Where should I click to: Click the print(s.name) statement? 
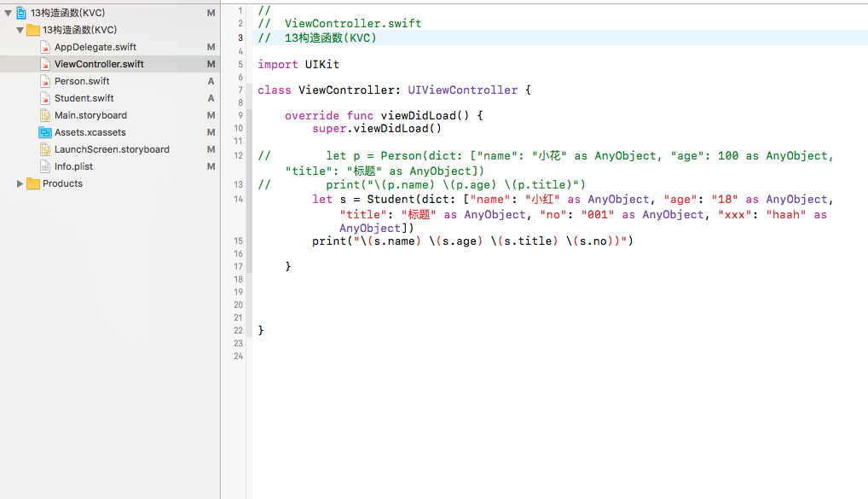472,241
